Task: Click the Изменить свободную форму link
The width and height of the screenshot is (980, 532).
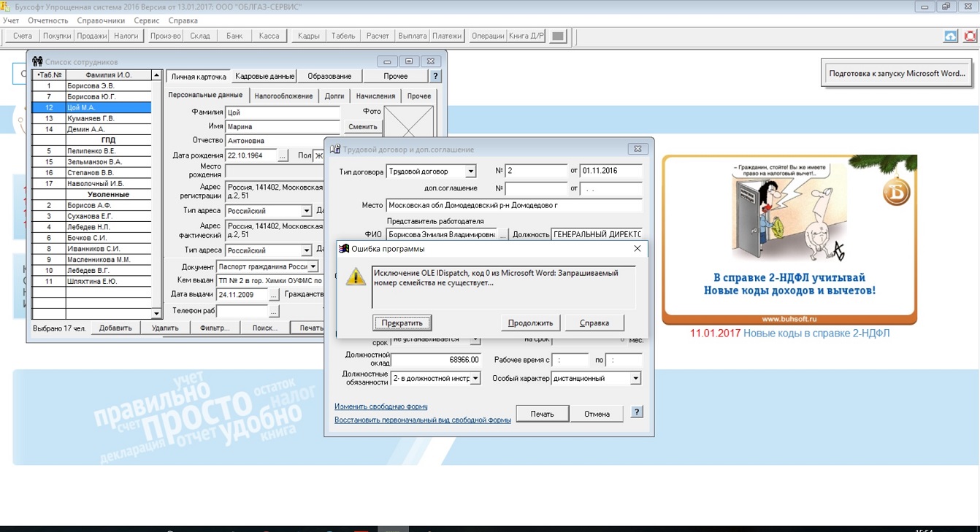Action: coord(380,406)
